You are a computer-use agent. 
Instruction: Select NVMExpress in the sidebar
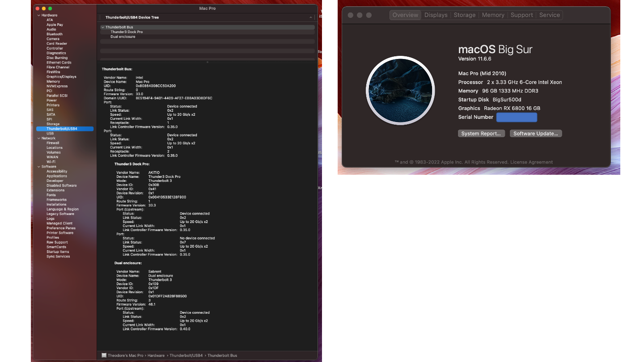pos(57,86)
